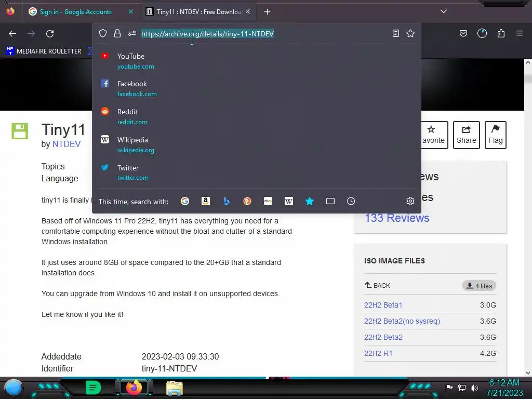
Task: Toggle reader view icon in address bar
Action: coord(395,33)
